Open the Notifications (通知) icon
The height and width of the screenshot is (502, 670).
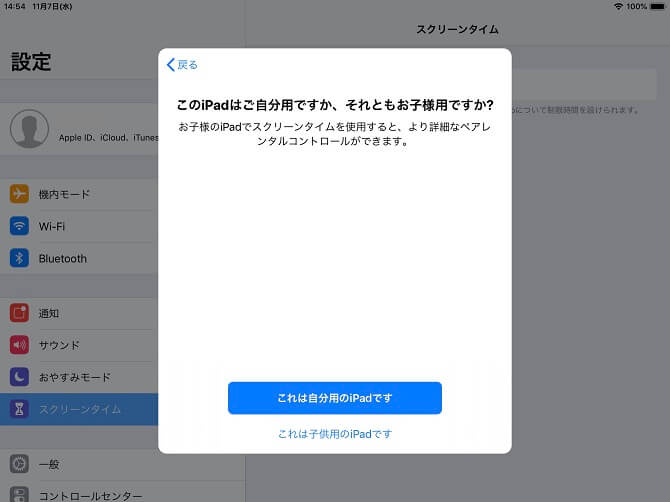19,313
